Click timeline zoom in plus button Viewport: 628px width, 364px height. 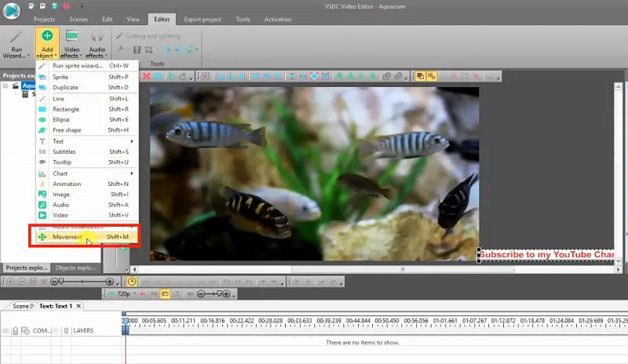click(x=109, y=282)
